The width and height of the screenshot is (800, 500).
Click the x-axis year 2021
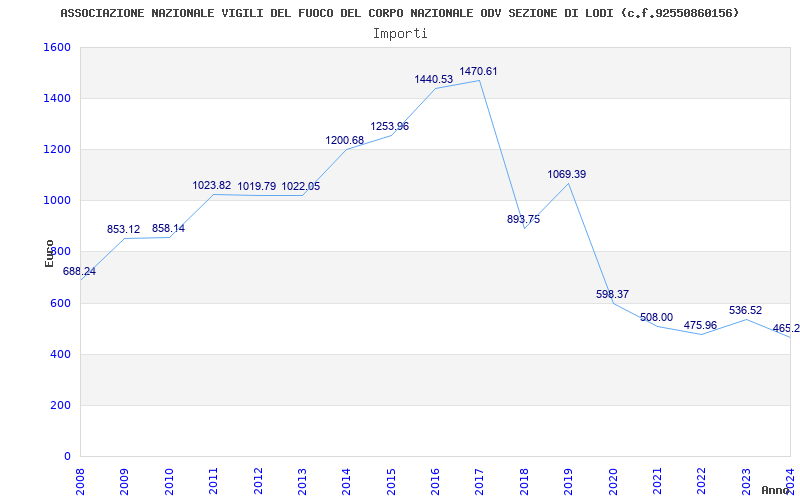[657, 481]
